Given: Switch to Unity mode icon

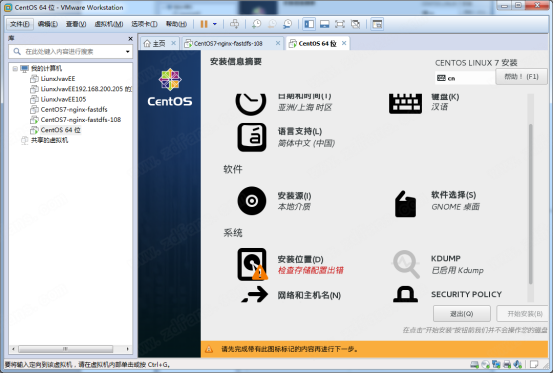Looking at the screenshot, I should (356, 24).
